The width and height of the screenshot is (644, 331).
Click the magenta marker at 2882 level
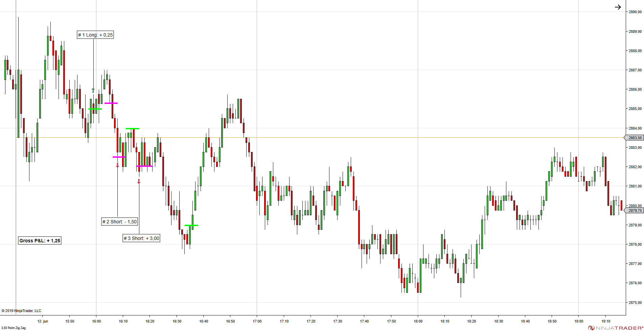click(x=144, y=166)
